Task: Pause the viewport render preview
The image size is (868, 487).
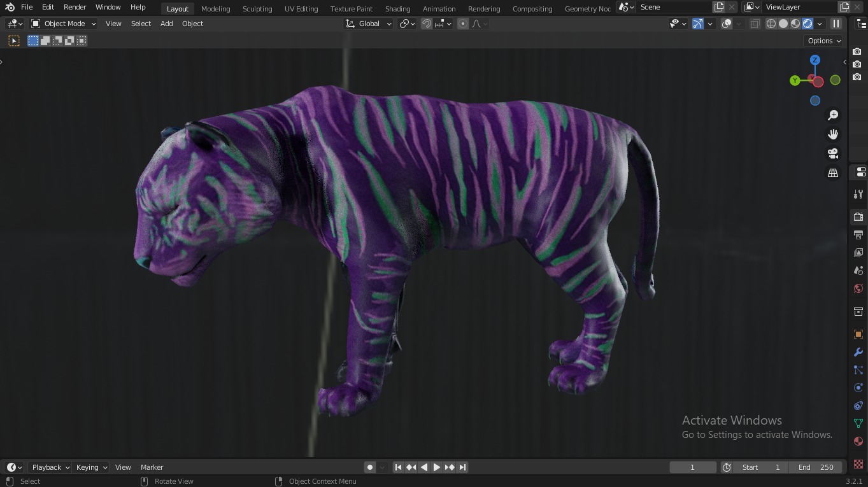Action: click(836, 24)
